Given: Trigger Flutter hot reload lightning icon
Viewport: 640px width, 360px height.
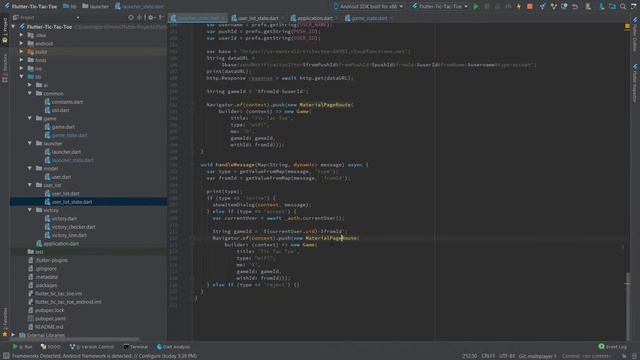Looking at the screenshot, I should tap(519, 7).
